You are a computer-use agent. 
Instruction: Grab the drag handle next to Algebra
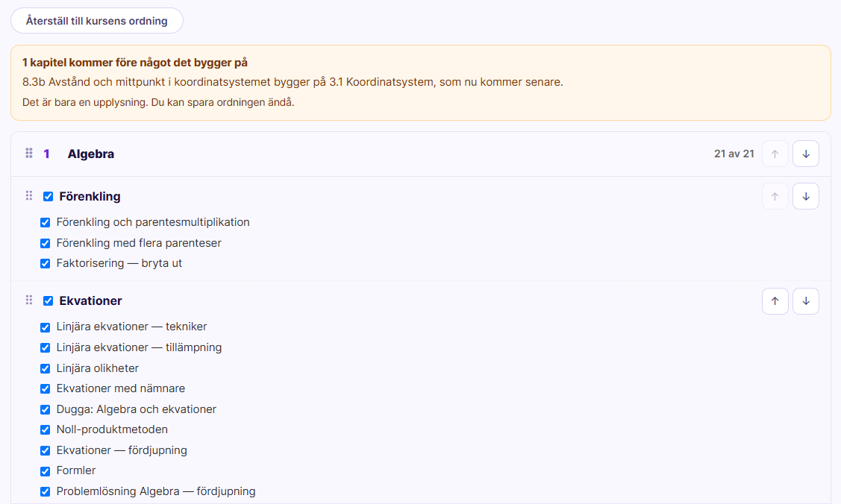click(29, 153)
